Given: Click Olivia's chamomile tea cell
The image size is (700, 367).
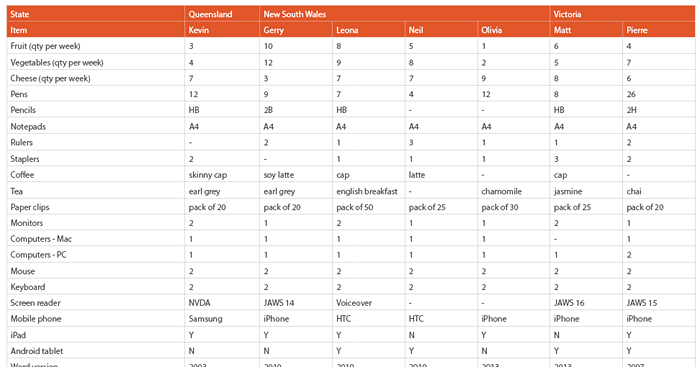Looking at the screenshot, I should 513,191.
